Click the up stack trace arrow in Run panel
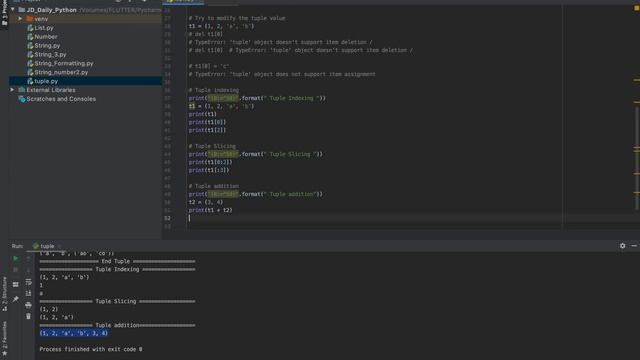640x360 pixels. [28, 258]
